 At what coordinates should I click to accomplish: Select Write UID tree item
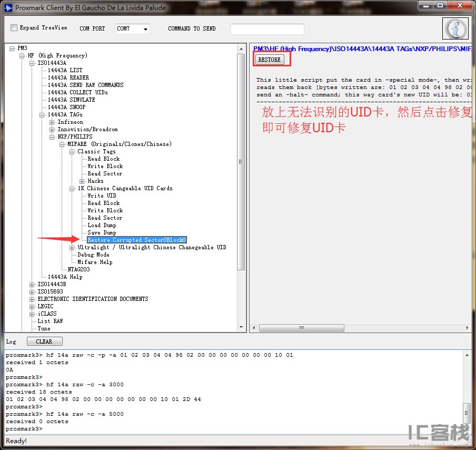[x=102, y=195]
